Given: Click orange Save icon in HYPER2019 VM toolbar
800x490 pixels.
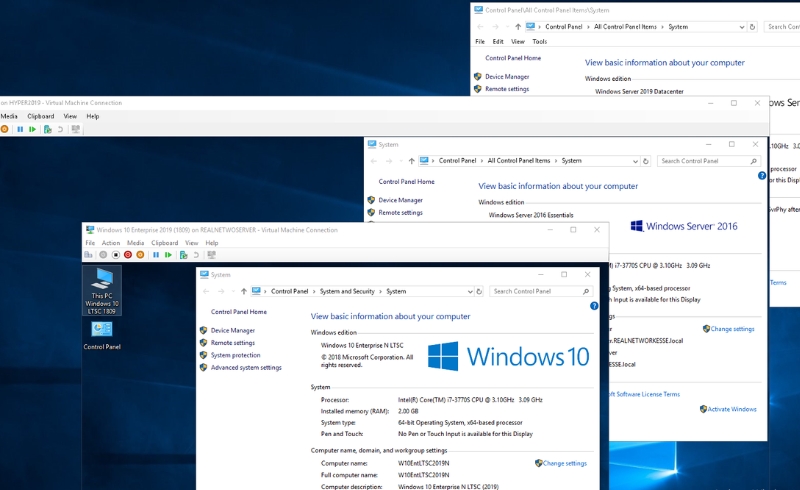Looking at the screenshot, I should [4, 129].
